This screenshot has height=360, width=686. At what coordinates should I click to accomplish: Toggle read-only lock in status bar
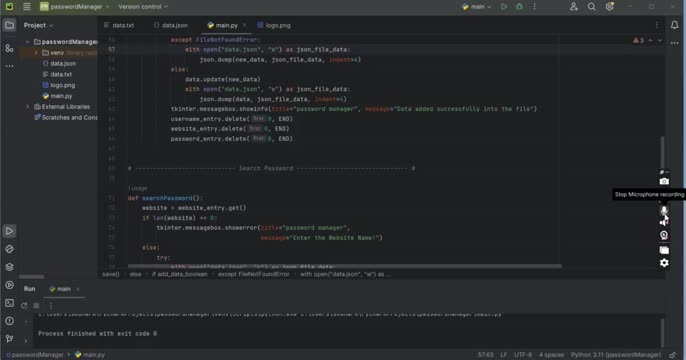click(673, 355)
